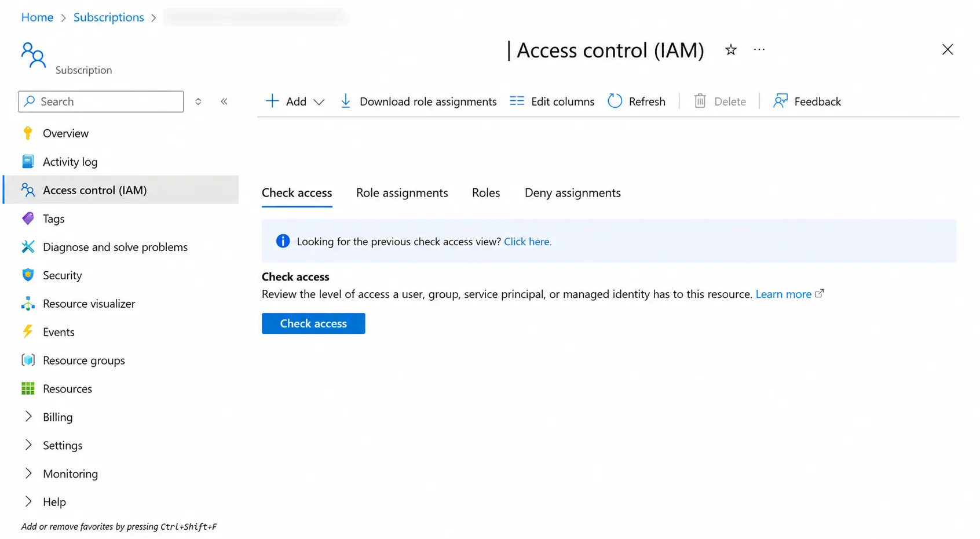980x539 pixels.
Task: Click the Access control (IAM) sidebar label
Action: coord(95,190)
